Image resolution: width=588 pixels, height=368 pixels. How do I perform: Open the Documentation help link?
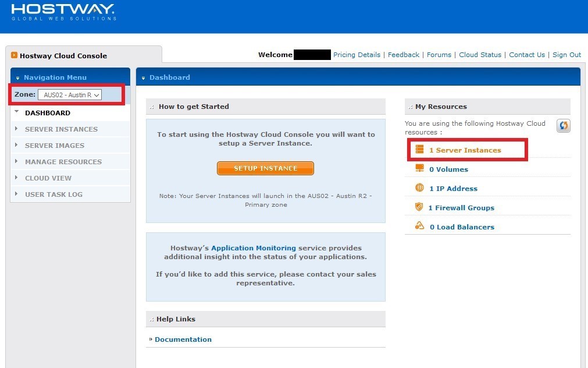coord(183,339)
